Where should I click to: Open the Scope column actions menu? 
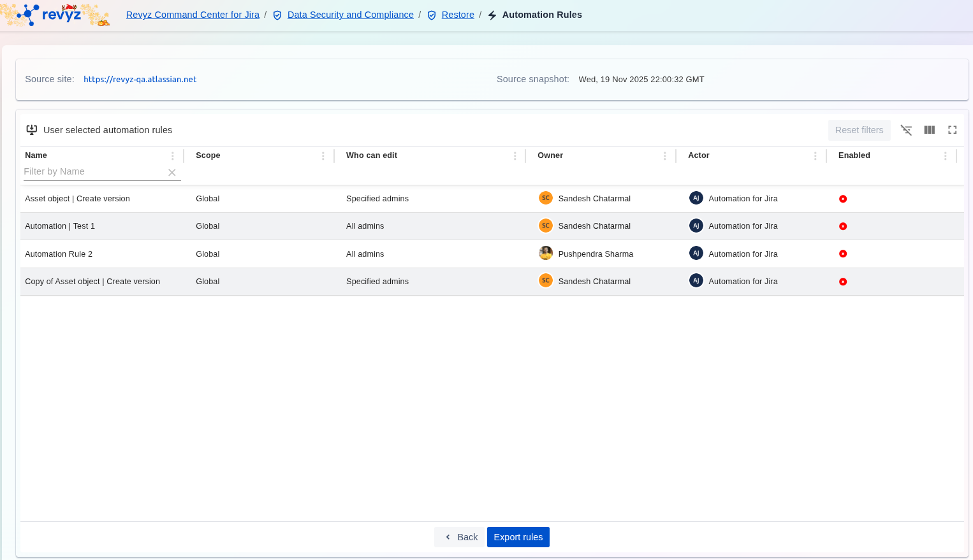coord(323,156)
